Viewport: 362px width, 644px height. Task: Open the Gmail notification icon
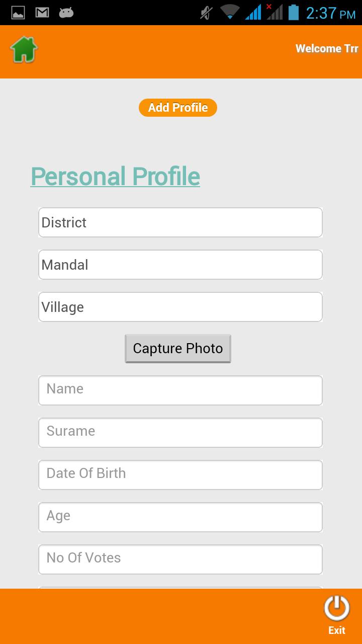(x=42, y=13)
